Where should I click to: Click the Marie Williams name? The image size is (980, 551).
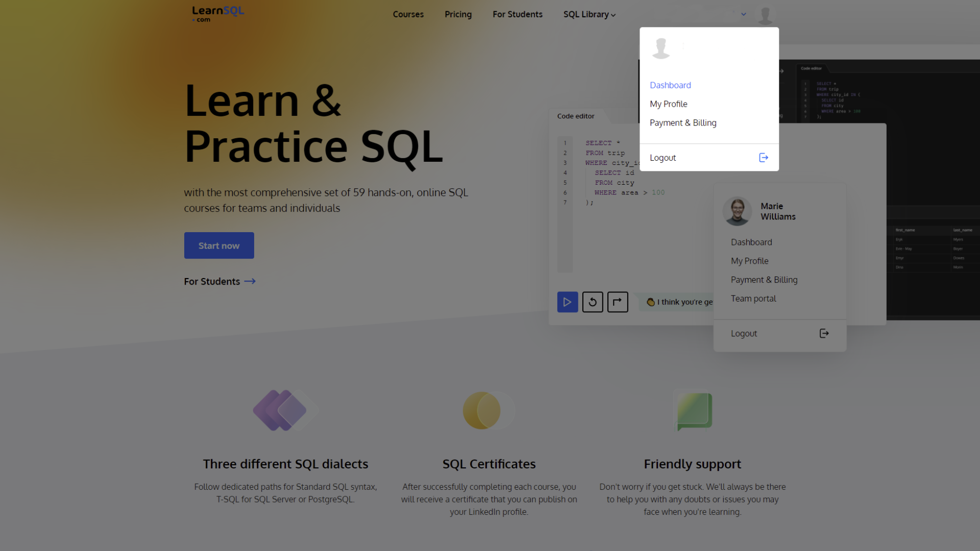(x=778, y=211)
